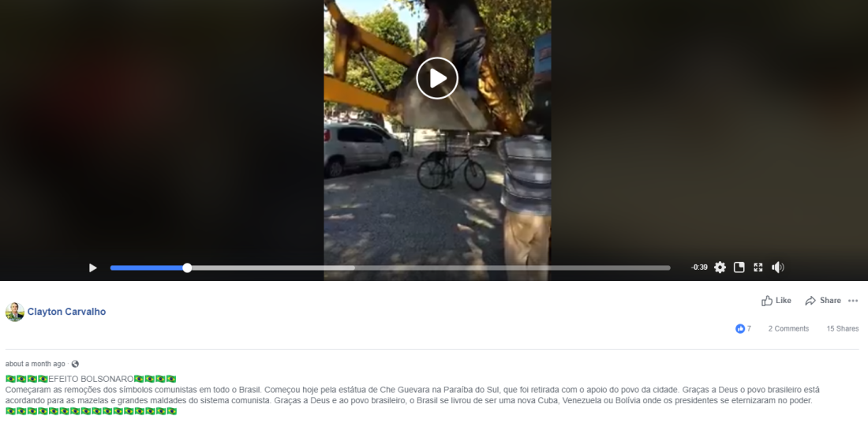The image size is (868, 423).
Task: Click the reaction count 7
Action: click(749, 329)
